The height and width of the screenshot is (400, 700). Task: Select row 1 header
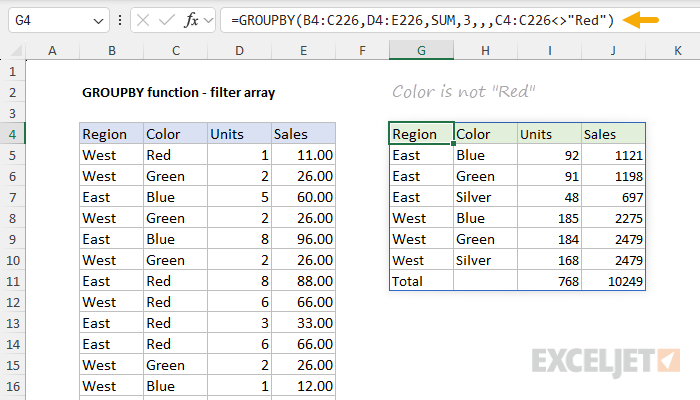click(12, 71)
